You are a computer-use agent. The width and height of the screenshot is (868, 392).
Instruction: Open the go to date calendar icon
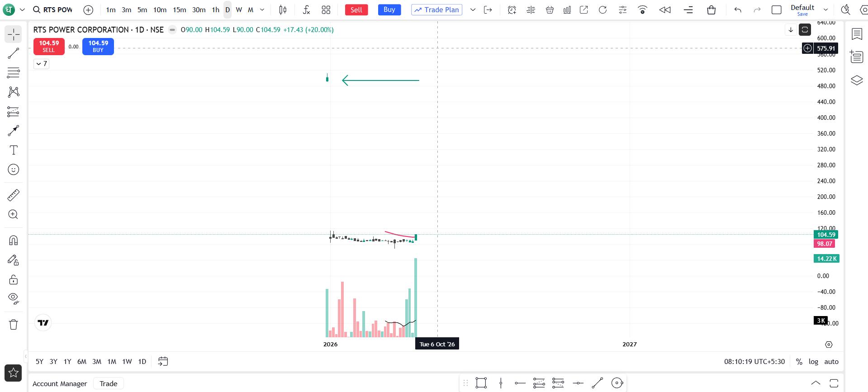coord(163,361)
